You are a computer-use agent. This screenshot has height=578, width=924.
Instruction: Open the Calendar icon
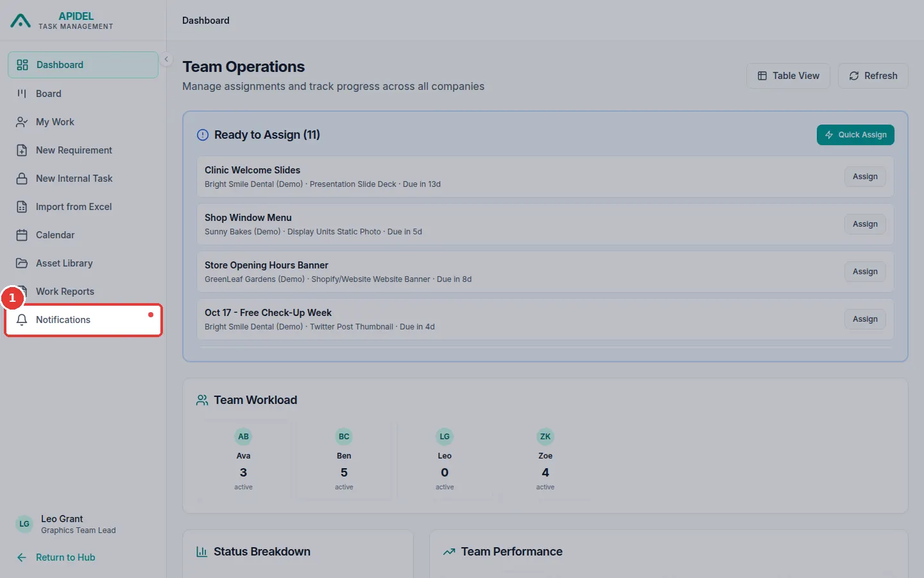click(22, 235)
